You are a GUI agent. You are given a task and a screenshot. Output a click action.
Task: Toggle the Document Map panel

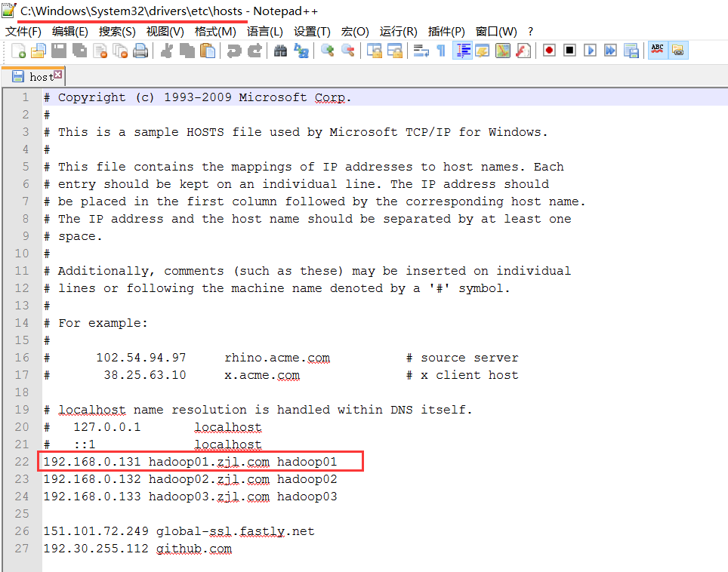tap(503, 51)
